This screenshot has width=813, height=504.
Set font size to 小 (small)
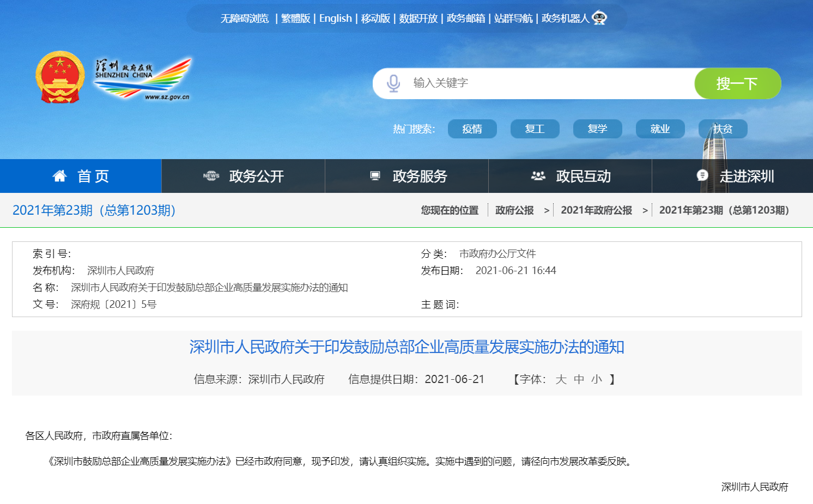click(597, 379)
